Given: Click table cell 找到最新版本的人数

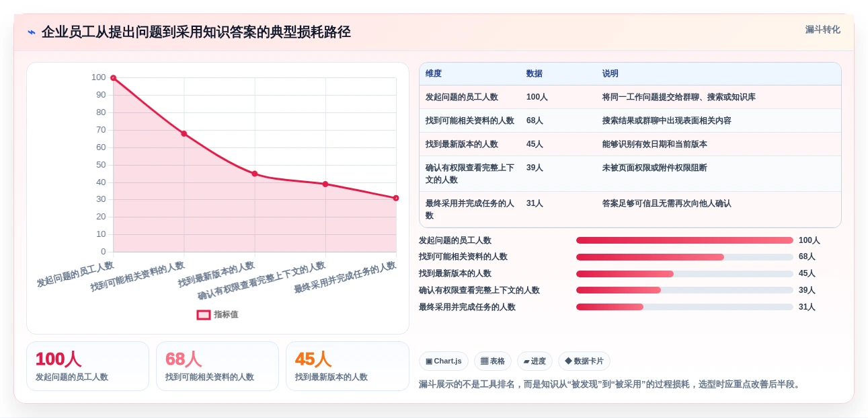Looking at the screenshot, I should 462,144.
